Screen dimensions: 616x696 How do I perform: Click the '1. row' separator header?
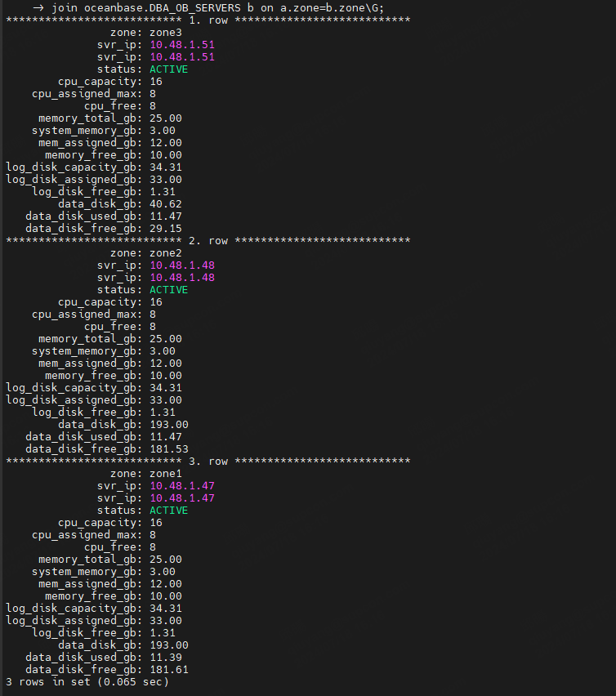click(208, 20)
